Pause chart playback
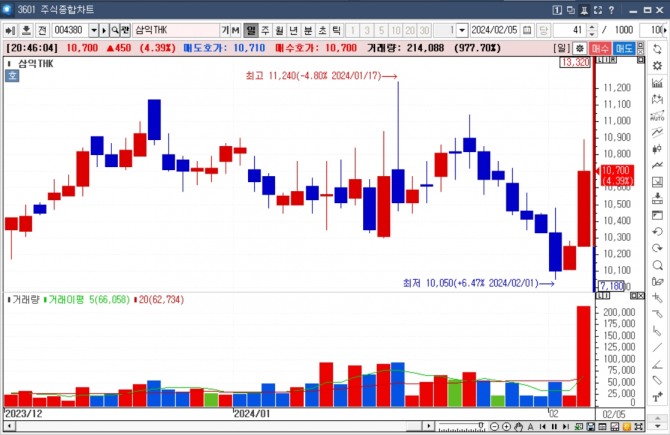Image resolution: width=670 pixels, height=435 pixels. (x=554, y=426)
